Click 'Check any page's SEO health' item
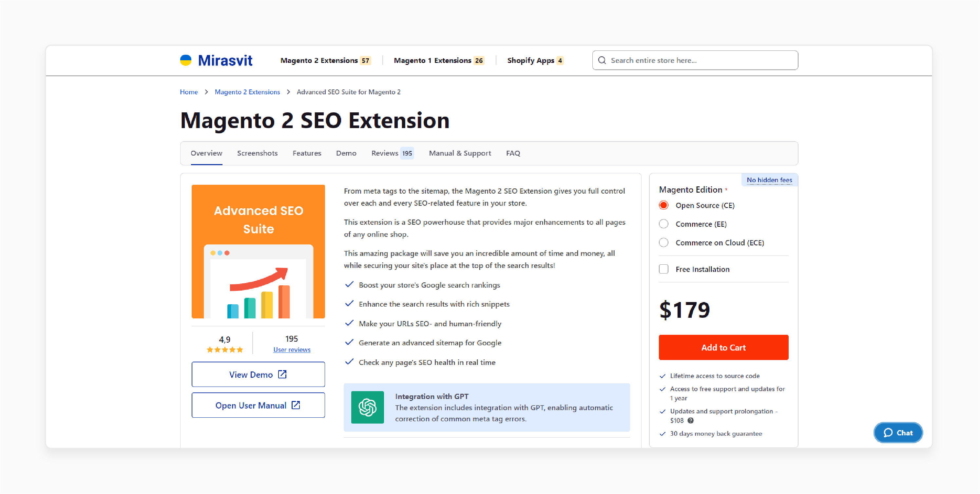This screenshot has width=980, height=494. pos(427,362)
